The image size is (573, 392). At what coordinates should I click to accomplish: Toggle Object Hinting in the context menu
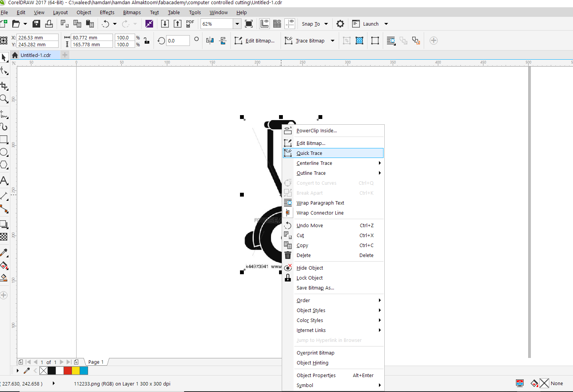333,363
